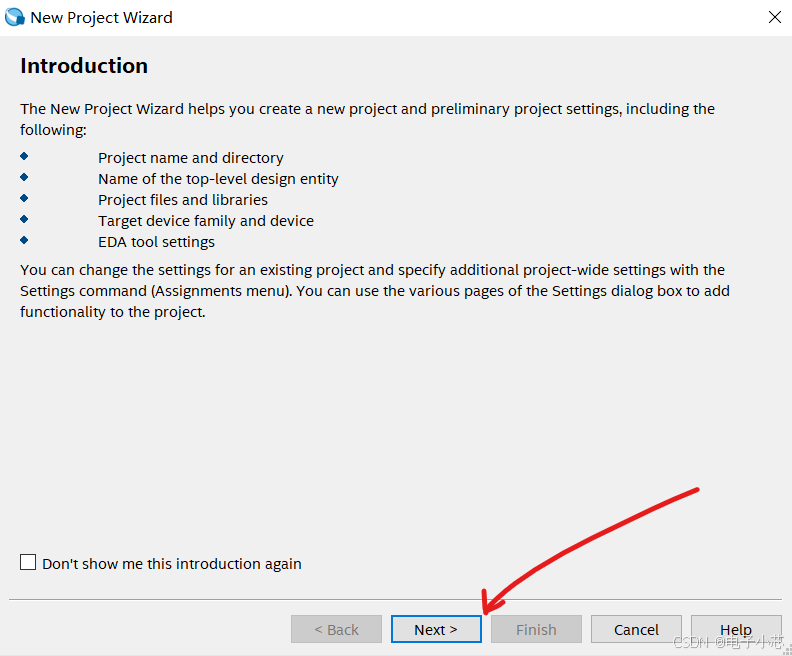This screenshot has height=656, width=792.
Task: Select "Project files and libraries" line
Action: (x=183, y=200)
